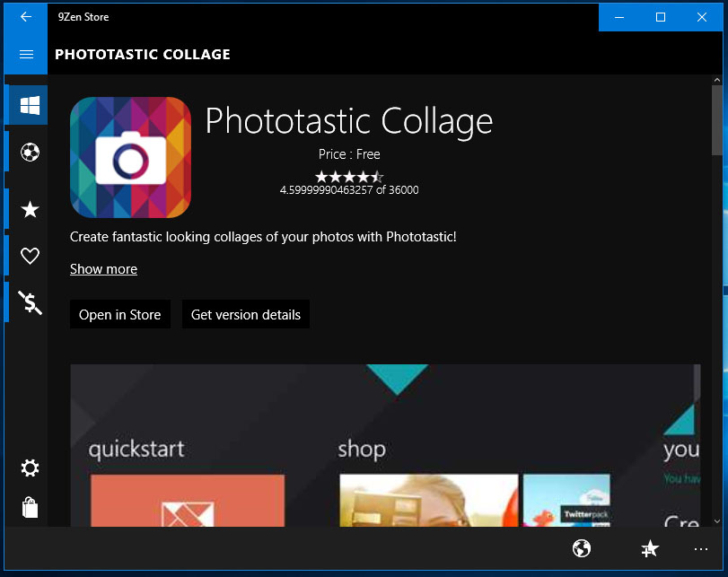728x577 pixels.
Task: Click the scrollbar down arrow
Action: click(x=717, y=521)
